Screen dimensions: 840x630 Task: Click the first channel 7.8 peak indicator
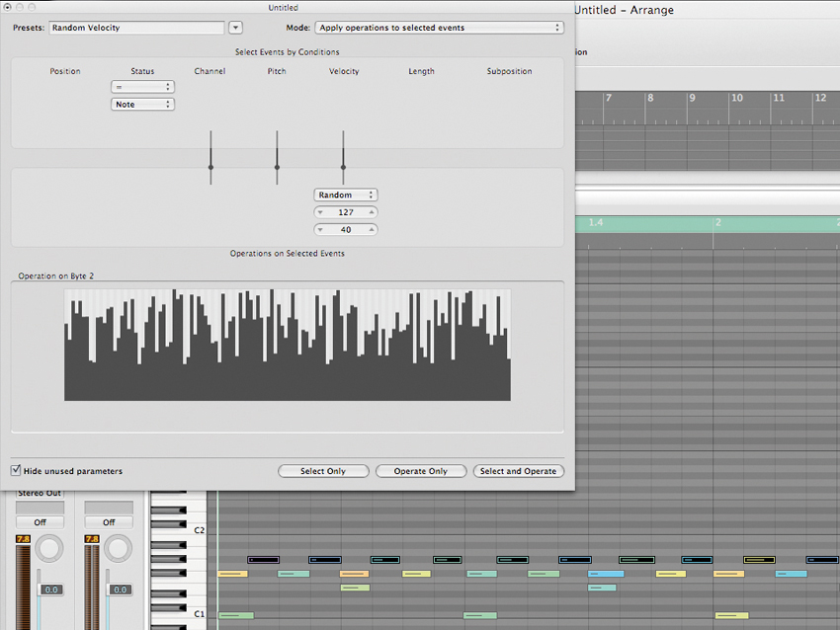pos(23,539)
